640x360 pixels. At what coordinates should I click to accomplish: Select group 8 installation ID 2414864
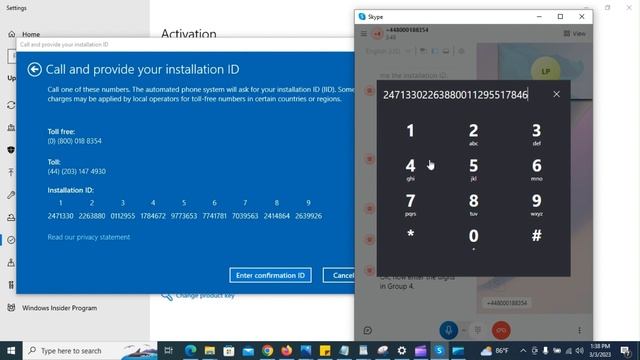point(276,216)
